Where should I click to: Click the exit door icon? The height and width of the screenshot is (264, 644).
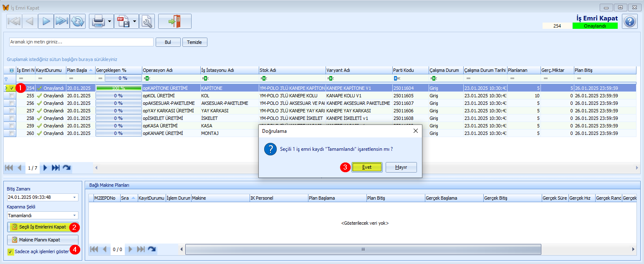(175, 21)
